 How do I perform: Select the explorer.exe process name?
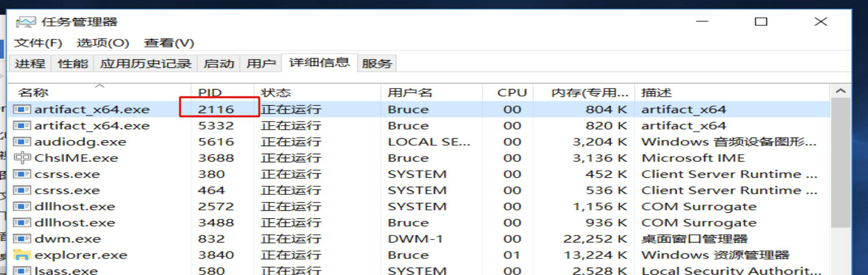click(81, 255)
